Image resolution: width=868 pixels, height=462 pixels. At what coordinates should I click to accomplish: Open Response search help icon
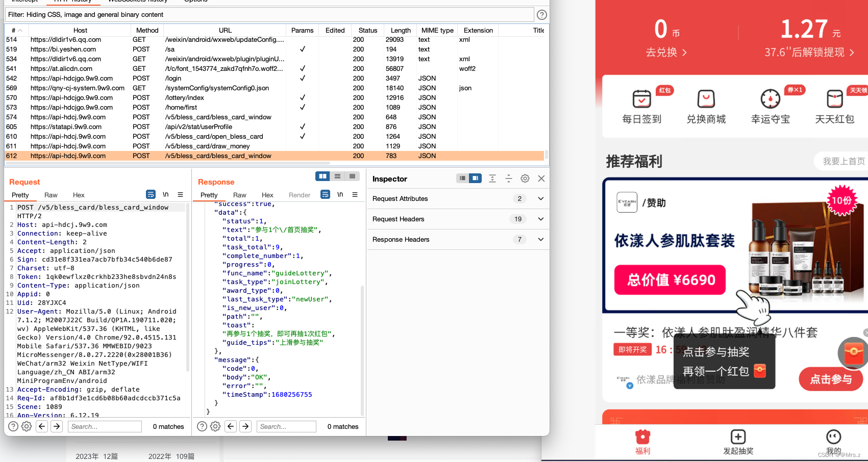(202, 426)
